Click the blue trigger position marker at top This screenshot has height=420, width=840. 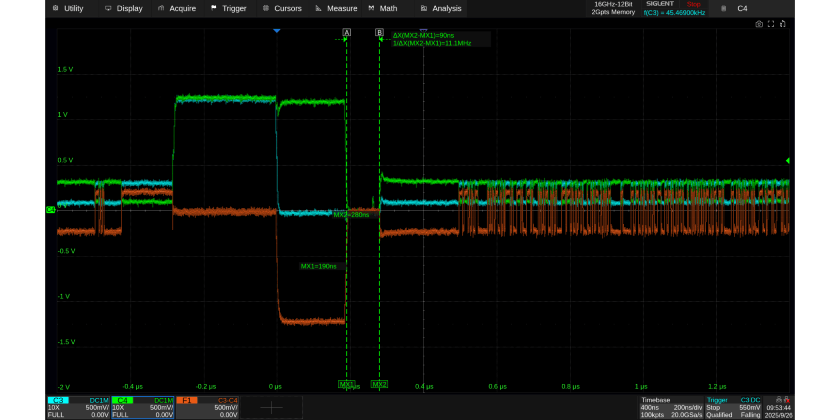click(x=277, y=32)
